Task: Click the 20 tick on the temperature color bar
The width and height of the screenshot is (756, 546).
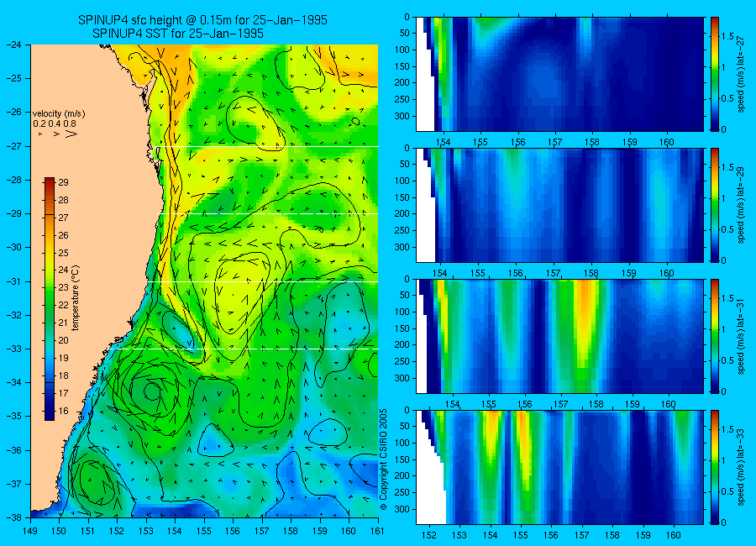Action: click(x=63, y=340)
